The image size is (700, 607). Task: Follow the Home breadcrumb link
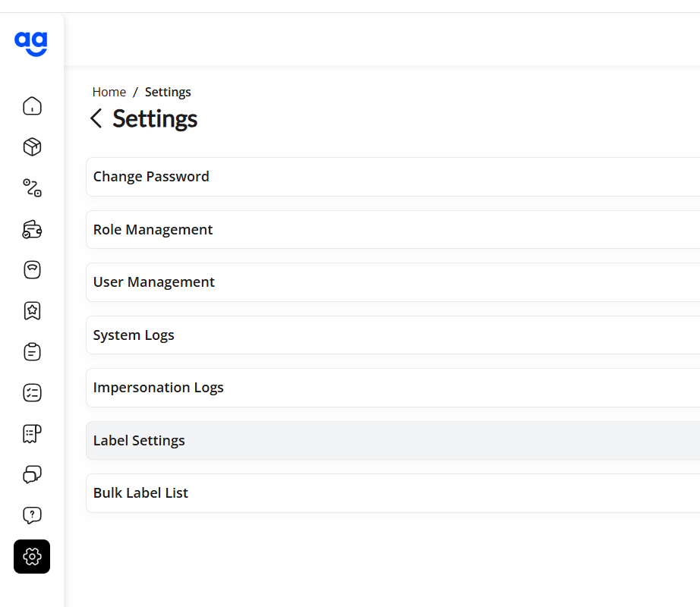[x=109, y=92]
